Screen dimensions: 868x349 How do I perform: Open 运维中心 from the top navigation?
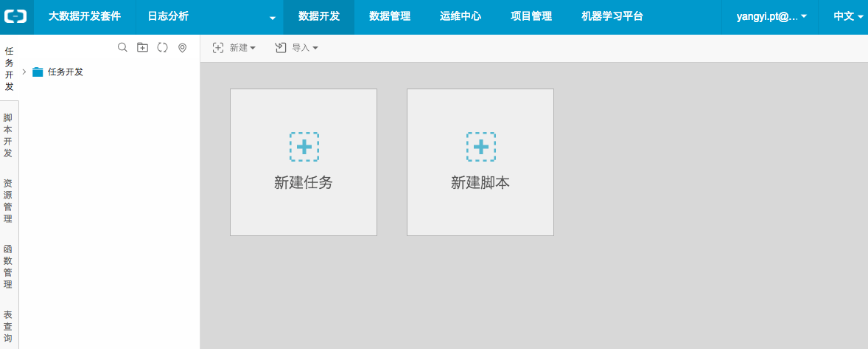(x=461, y=17)
